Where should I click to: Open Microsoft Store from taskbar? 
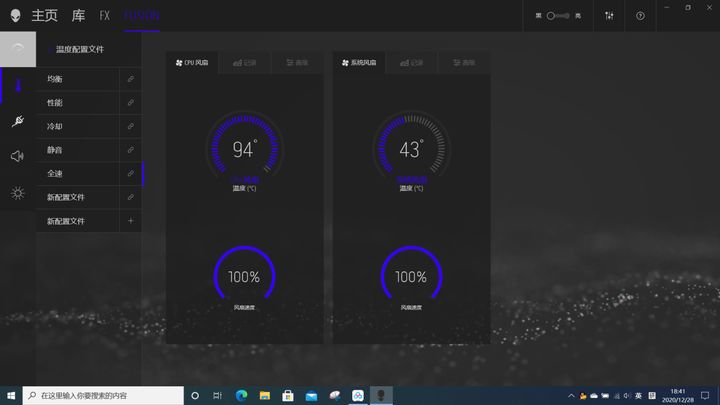[288, 395]
